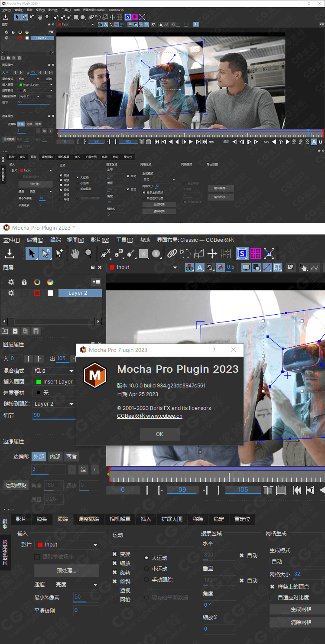Click 预处理... button in enlarged view
This screenshot has height=644, width=325.
click(66, 571)
